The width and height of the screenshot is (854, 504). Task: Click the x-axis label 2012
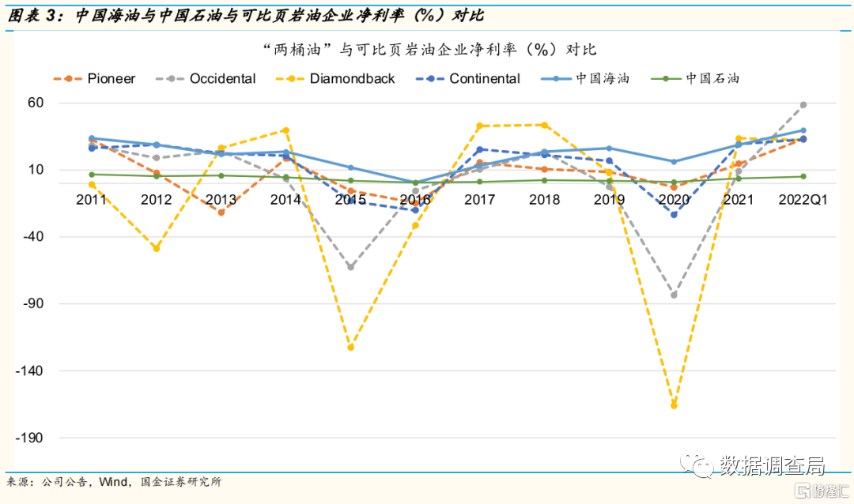tap(157, 200)
